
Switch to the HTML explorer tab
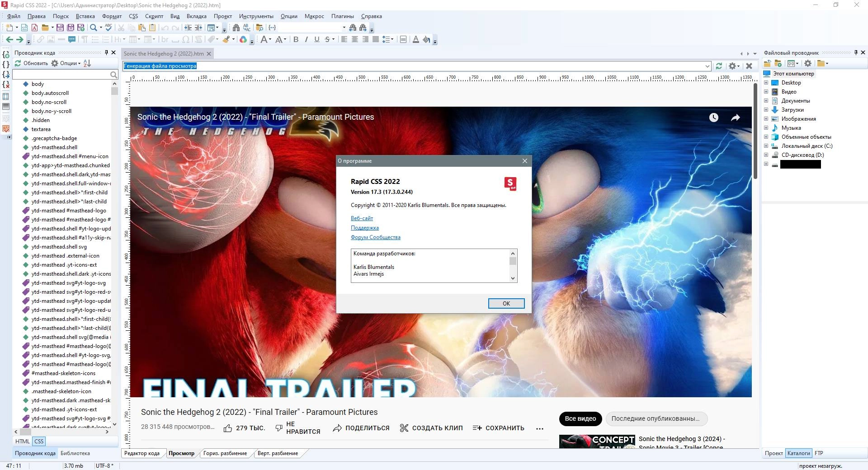[23, 442]
